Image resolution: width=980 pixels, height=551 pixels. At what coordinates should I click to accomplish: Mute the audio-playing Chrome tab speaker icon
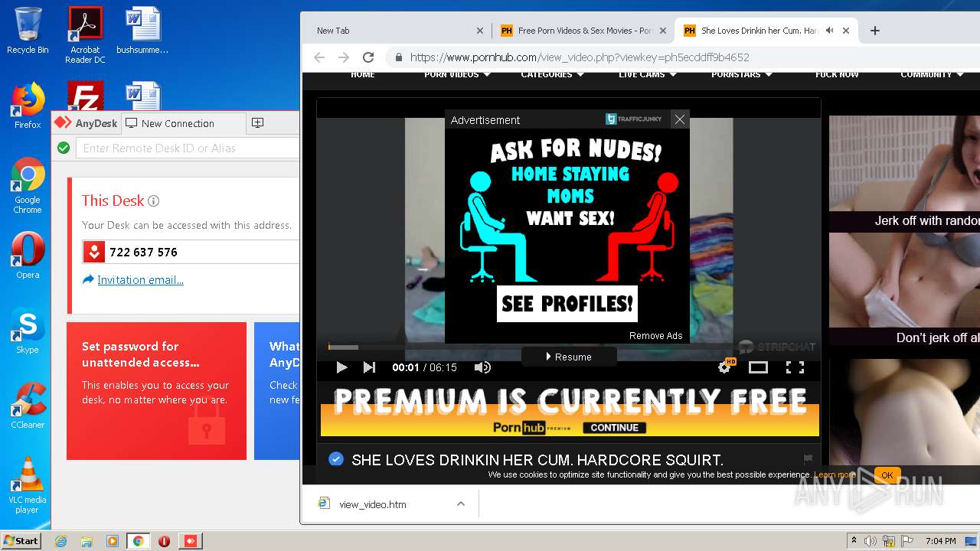[829, 31]
